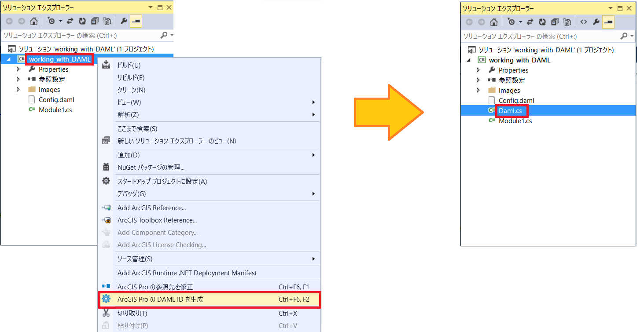Select ArcGIS Pro の DAML ID を生成 entry
Image resolution: width=644 pixels, height=332 pixels.
pos(209,299)
